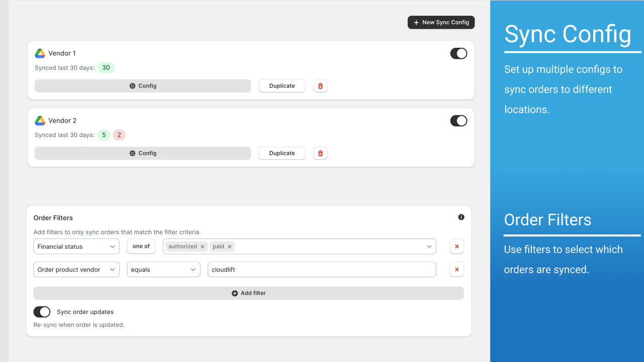Disable the Vendor 2 sync toggle
Screen dimensions: 644x362
click(x=458, y=121)
